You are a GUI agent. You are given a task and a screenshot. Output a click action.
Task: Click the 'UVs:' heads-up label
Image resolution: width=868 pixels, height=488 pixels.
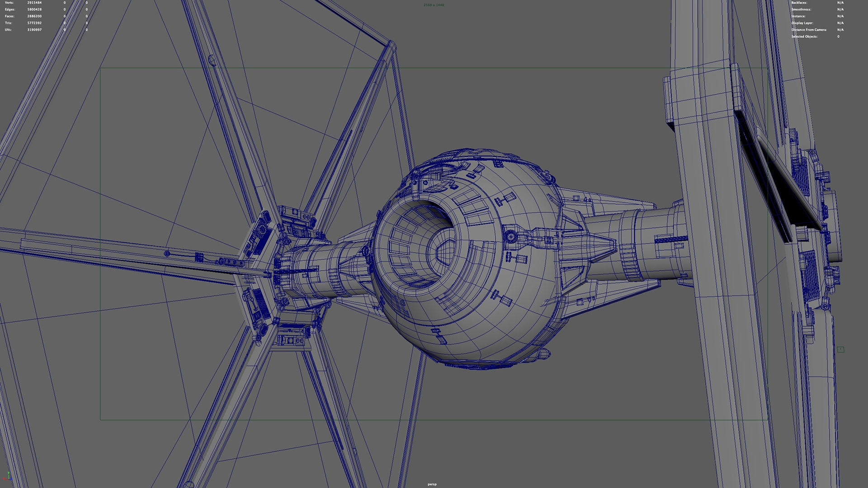point(8,30)
